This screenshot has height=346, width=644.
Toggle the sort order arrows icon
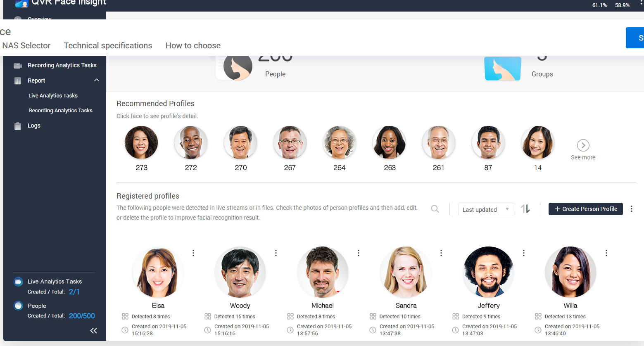(x=525, y=209)
